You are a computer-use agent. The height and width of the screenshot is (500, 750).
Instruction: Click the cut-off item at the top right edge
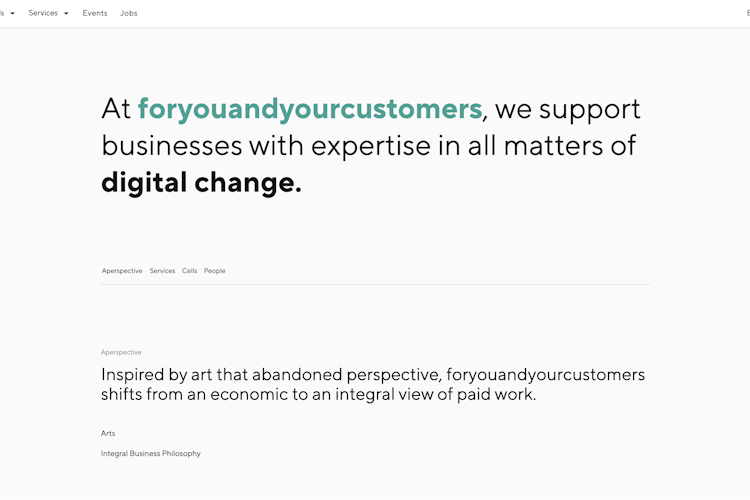(746, 13)
